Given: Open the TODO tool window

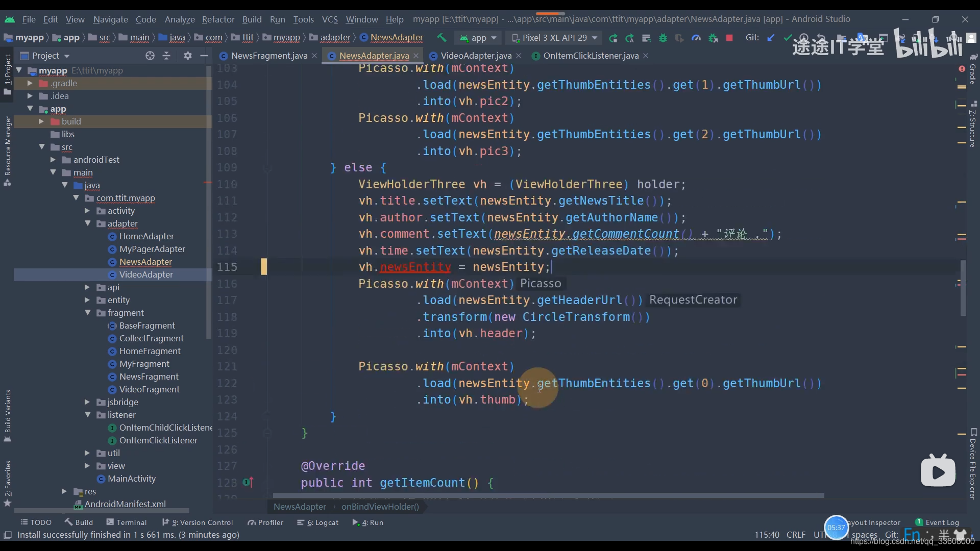Looking at the screenshot, I should [36, 522].
